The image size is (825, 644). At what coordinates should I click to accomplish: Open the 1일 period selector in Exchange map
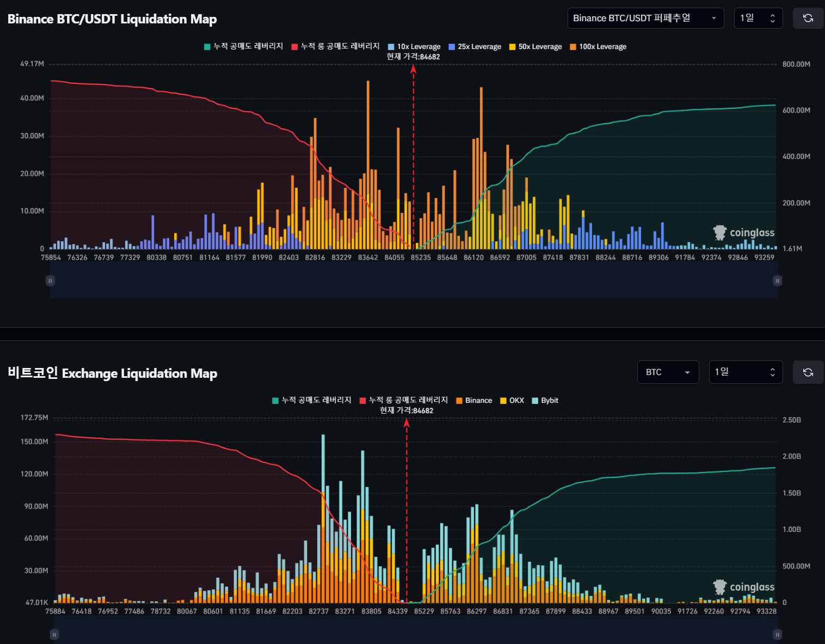pos(746,372)
